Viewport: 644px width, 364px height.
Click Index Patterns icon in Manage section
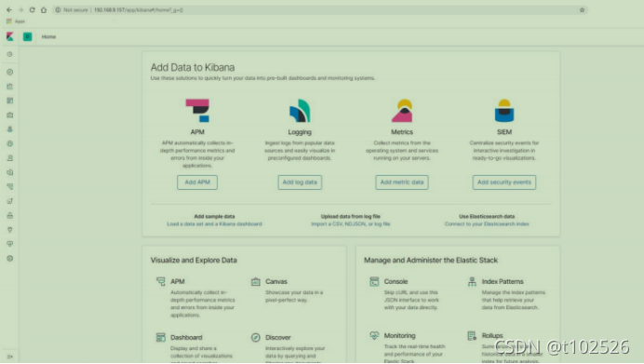[x=472, y=281]
